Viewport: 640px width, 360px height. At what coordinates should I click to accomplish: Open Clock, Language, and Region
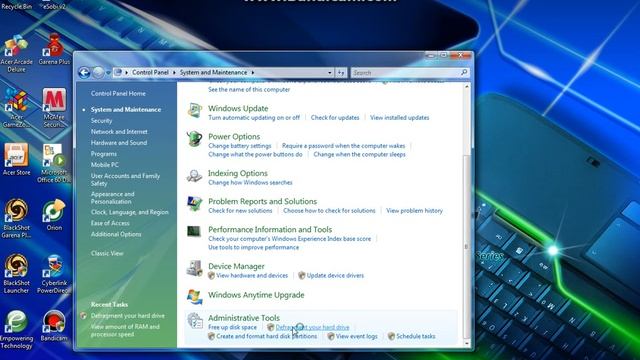click(129, 212)
